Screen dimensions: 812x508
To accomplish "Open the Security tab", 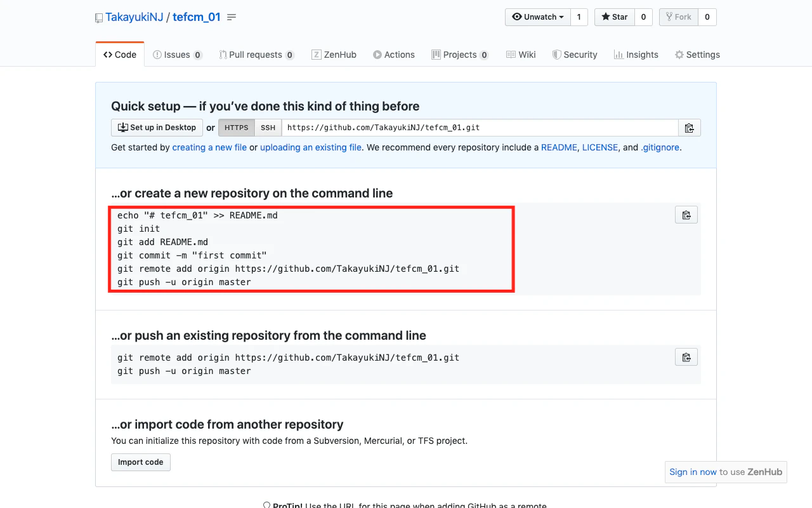I will (x=575, y=55).
